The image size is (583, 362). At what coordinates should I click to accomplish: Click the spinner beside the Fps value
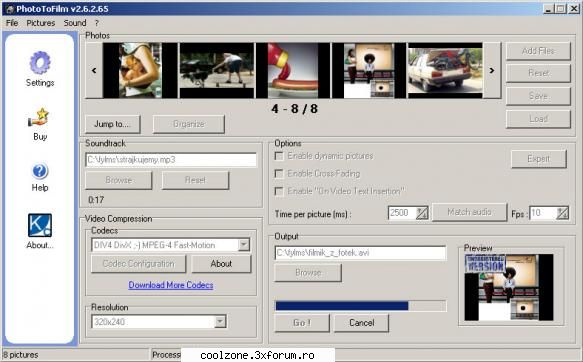click(563, 213)
